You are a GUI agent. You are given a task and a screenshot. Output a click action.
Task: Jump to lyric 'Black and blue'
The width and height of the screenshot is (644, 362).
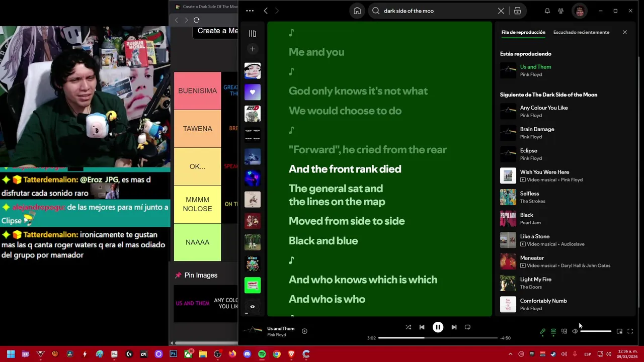[323, 241]
